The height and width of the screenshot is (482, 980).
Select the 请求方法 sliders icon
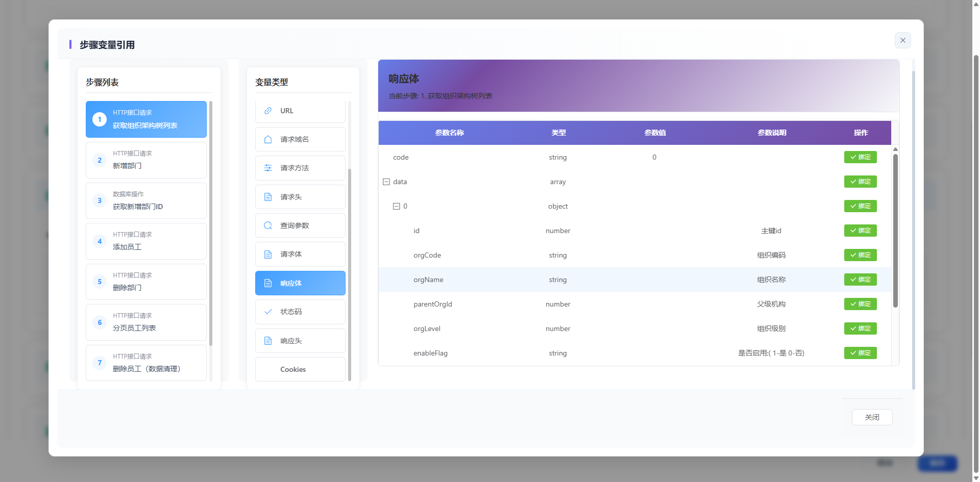pos(267,168)
